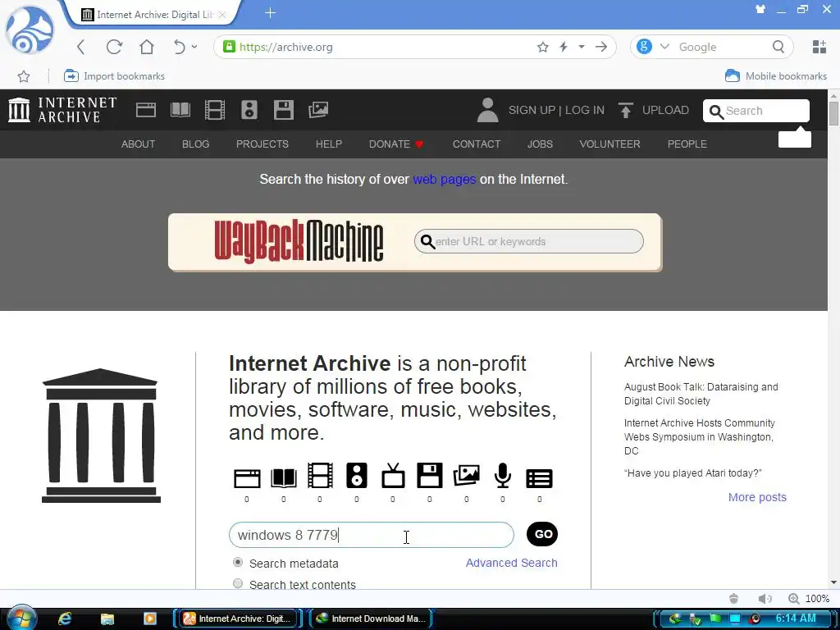Open the HELP menu item
The width and height of the screenshot is (840, 630).
[x=329, y=144]
